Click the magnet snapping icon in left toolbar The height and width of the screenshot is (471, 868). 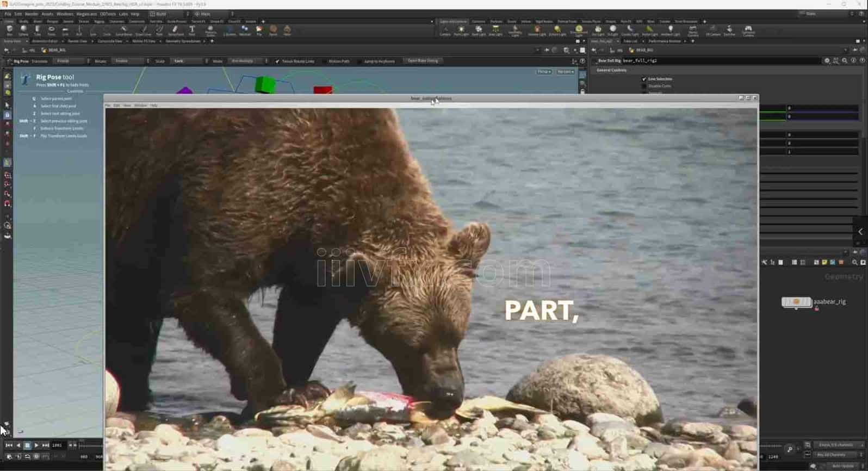[x=8, y=203]
